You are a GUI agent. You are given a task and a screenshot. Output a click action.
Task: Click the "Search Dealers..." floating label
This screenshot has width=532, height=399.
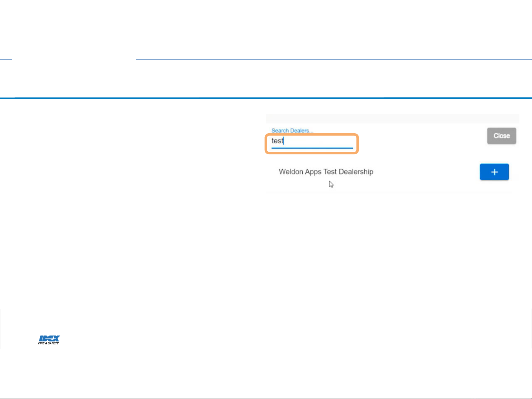292,131
